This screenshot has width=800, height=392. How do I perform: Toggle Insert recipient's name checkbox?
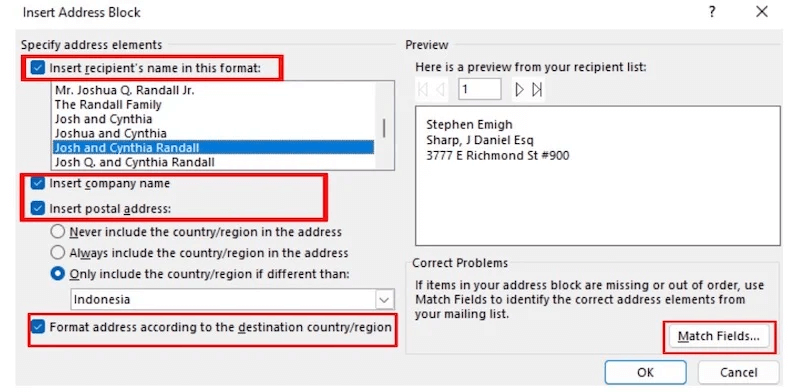tap(38, 68)
